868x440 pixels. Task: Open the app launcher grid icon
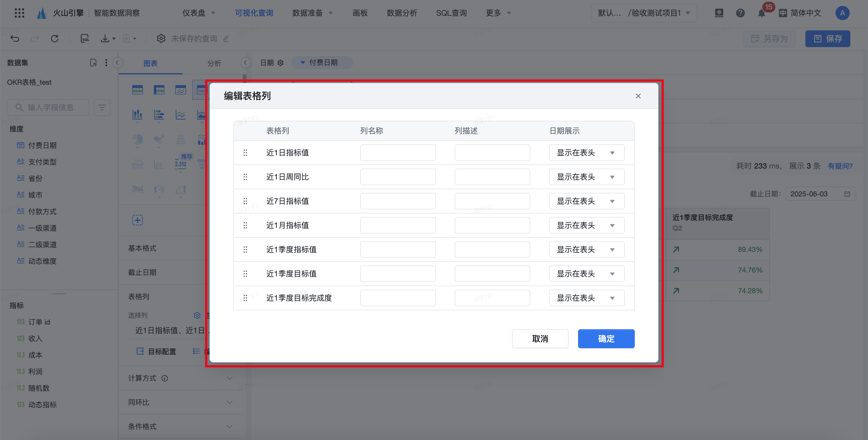point(19,13)
